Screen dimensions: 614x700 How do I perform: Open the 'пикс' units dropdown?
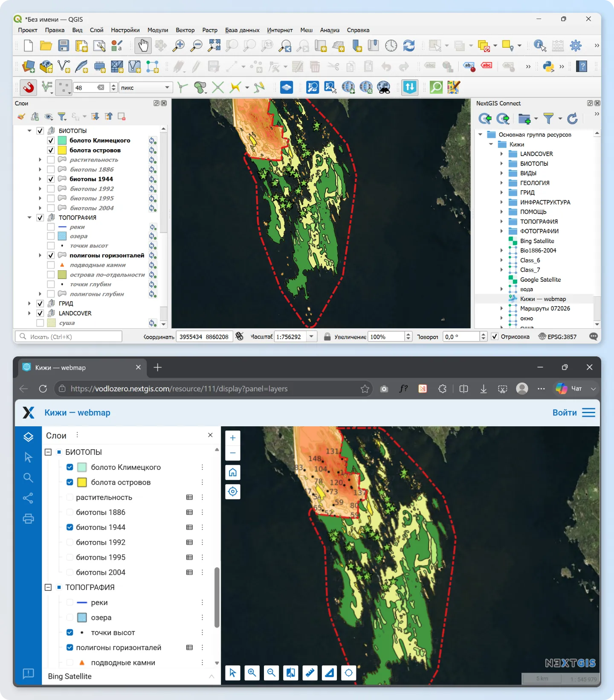[145, 87]
